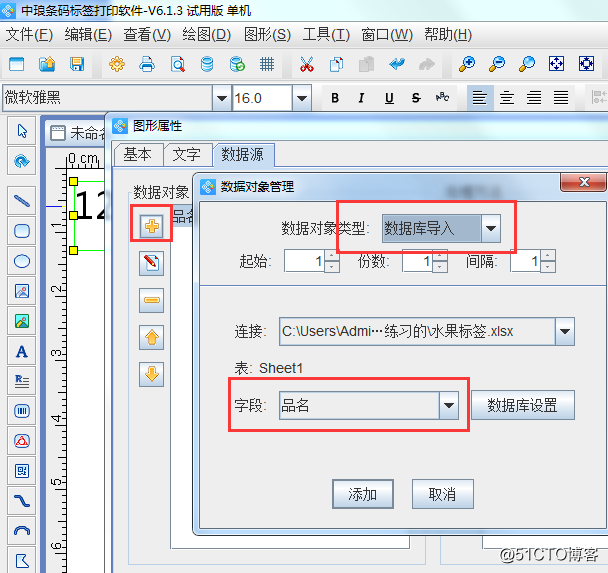Switch to the 文字 tab
This screenshot has height=573, width=608.
187,155
